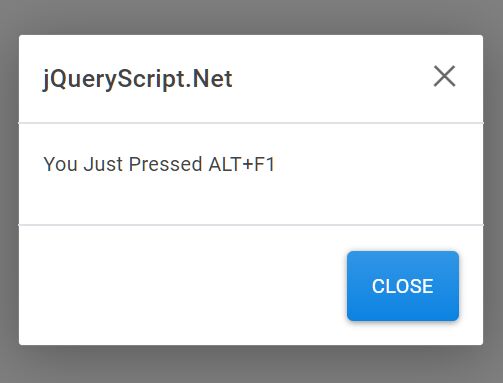Click the 'ALT+F1' shortcut text
Image resolution: width=503 pixels, height=383 pixels.
tap(242, 164)
